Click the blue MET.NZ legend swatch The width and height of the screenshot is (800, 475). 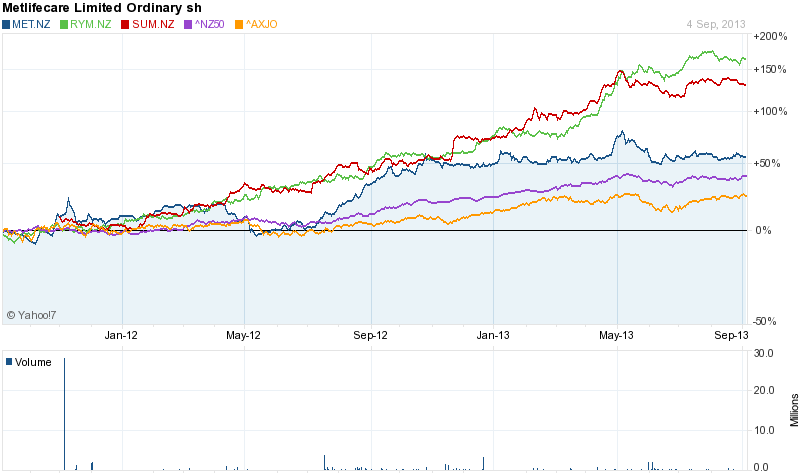click(6, 23)
